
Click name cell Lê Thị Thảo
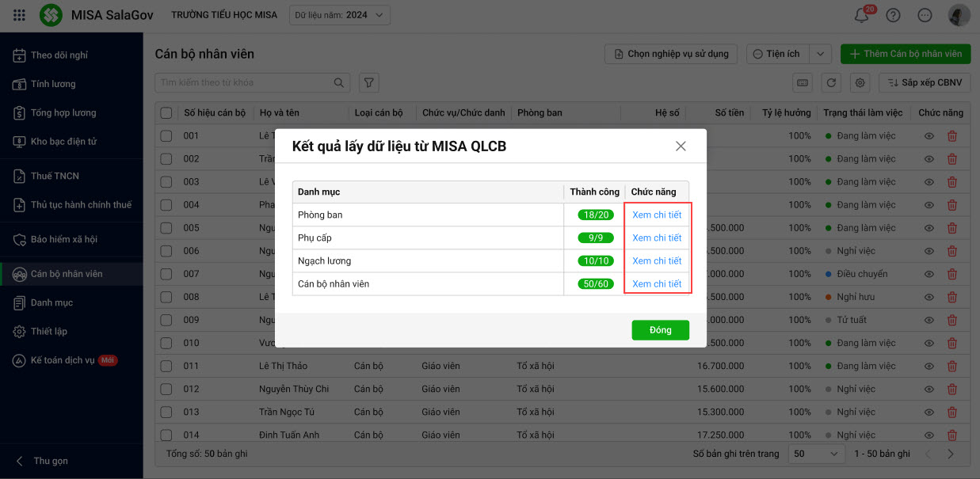(283, 366)
